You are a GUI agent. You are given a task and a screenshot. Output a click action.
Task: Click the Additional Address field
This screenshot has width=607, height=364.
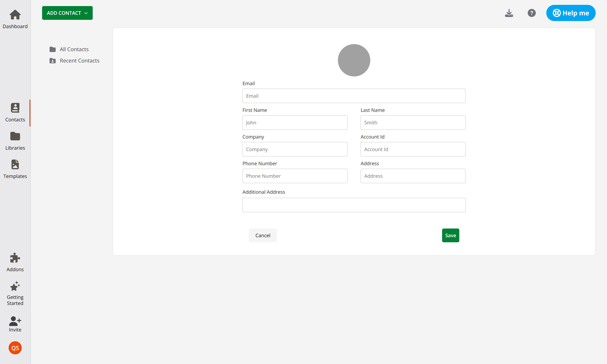pos(354,205)
